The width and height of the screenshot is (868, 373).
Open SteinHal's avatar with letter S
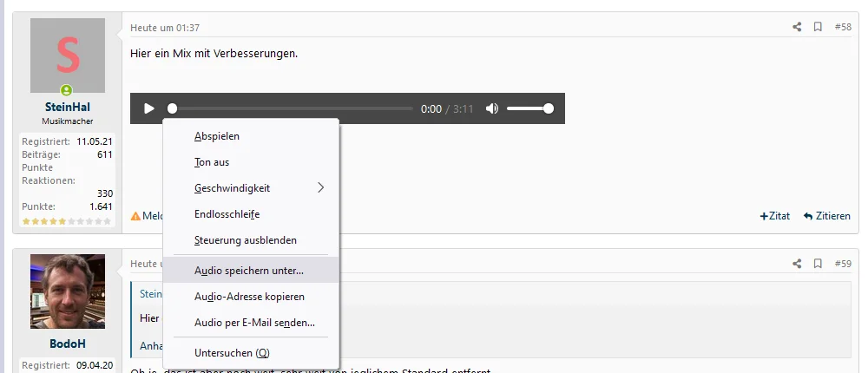tap(68, 56)
